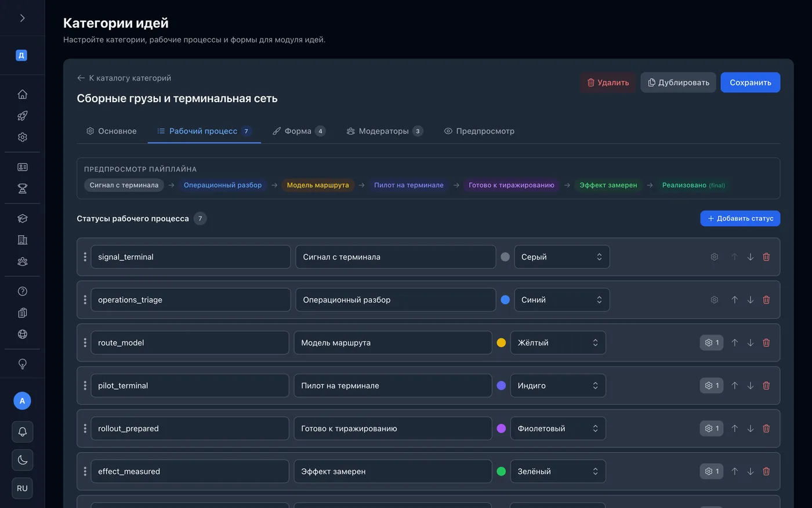
Task: Move pilot_terminal status up
Action: tap(734, 385)
